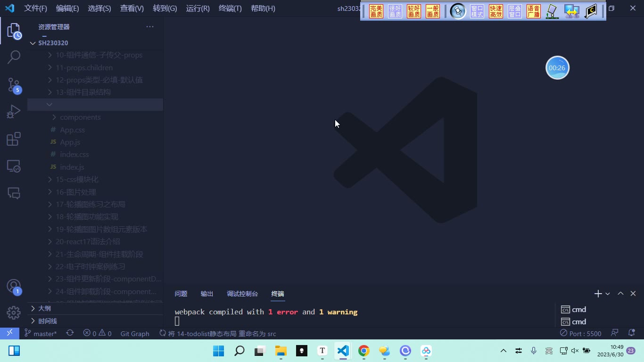The height and width of the screenshot is (362, 644).
Task: Select 完美画质 quality in remote toolbar
Action: [x=376, y=11]
